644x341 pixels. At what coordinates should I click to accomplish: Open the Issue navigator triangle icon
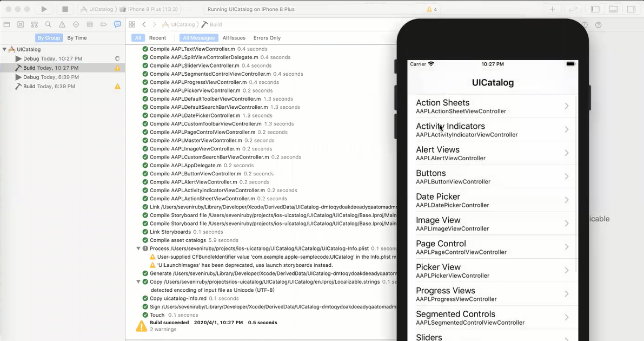[x=62, y=25]
